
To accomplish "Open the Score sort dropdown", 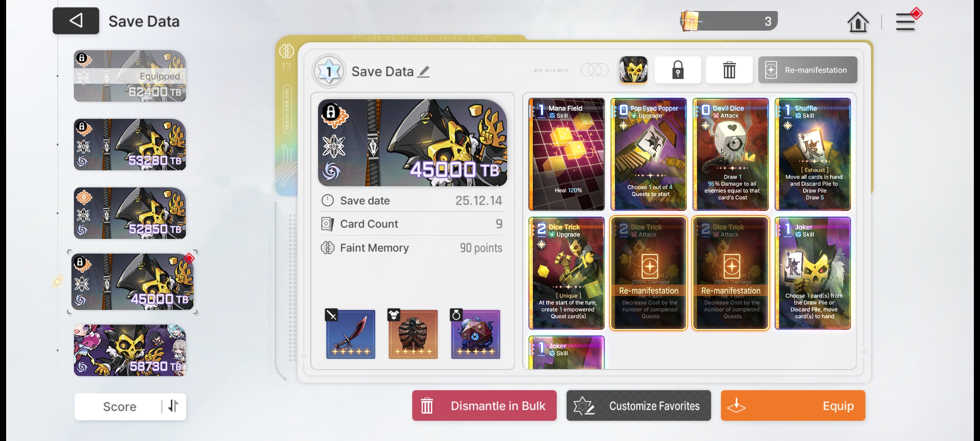I will pos(120,406).
